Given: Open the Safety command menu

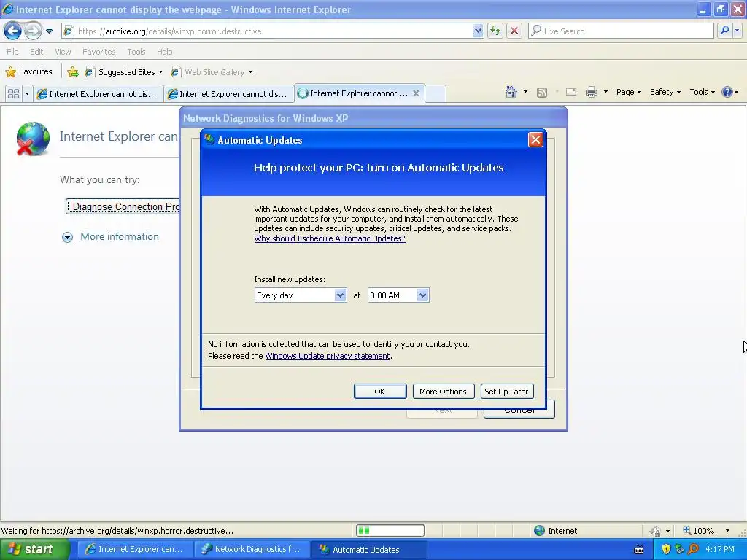Looking at the screenshot, I should (x=665, y=92).
